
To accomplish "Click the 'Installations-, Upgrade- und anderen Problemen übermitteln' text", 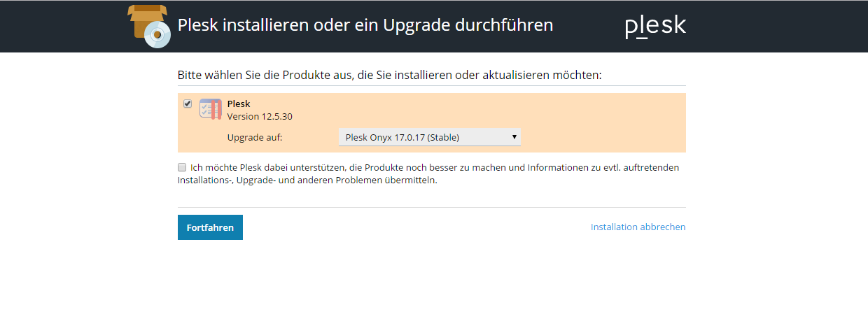I will click(307, 180).
